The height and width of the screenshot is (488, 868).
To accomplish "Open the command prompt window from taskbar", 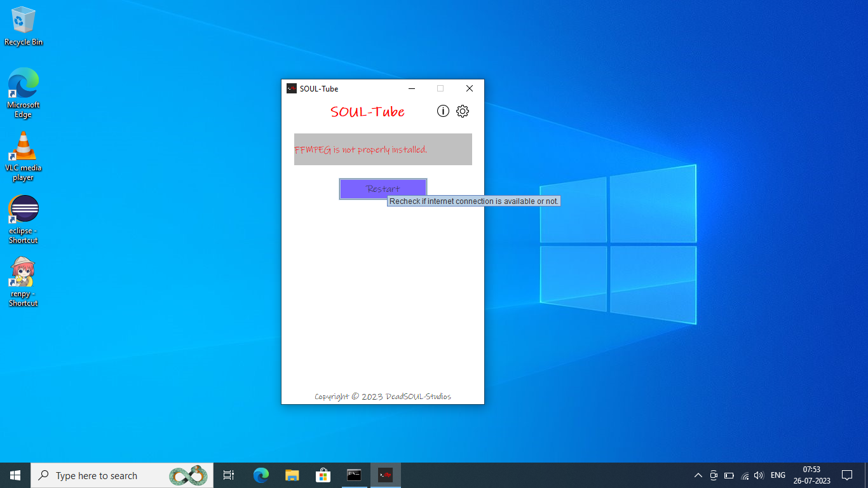I will pos(354,475).
